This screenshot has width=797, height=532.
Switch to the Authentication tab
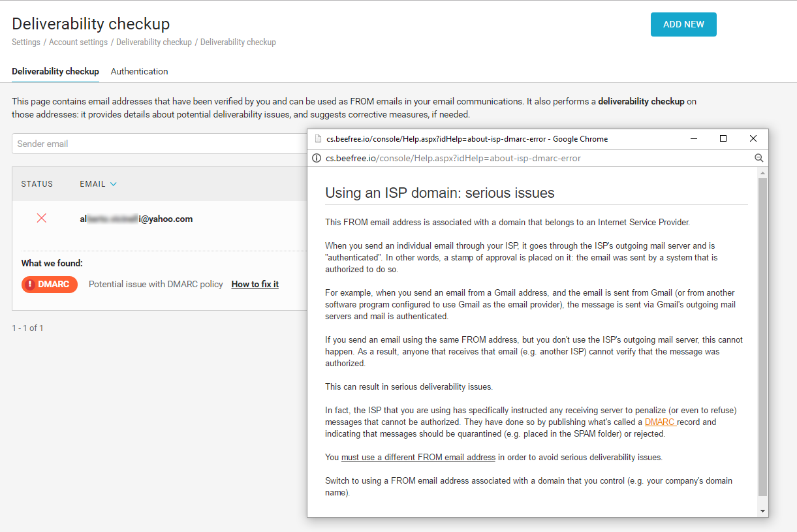[139, 71]
